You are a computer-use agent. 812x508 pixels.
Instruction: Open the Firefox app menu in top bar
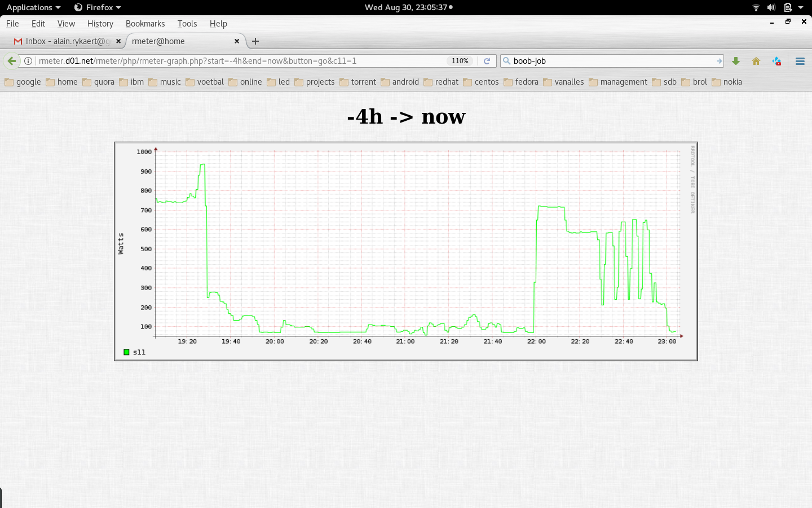tap(98, 7)
